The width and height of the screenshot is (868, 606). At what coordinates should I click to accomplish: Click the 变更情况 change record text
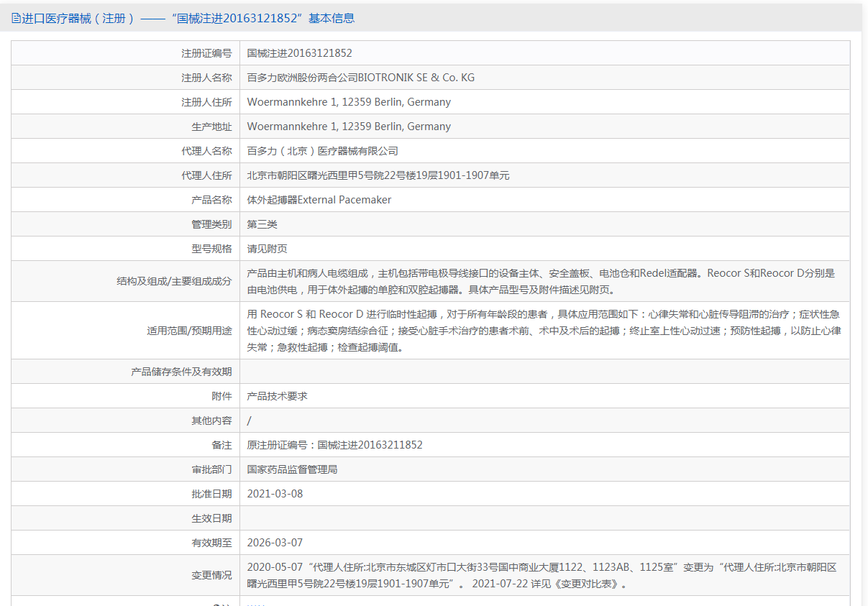tap(542, 575)
